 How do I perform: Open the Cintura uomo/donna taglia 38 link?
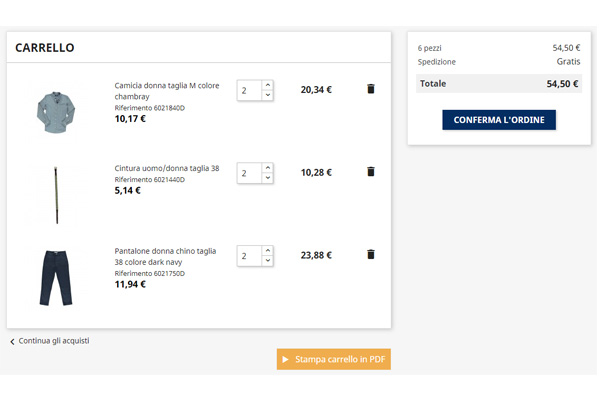pos(166,168)
